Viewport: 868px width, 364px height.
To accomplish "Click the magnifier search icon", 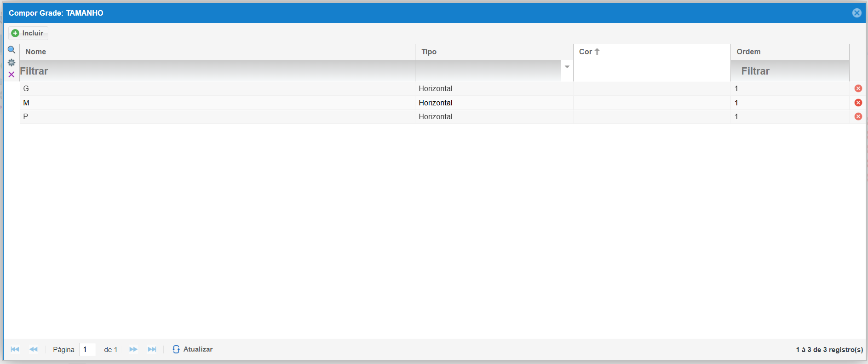I will [x=11, y=50].
